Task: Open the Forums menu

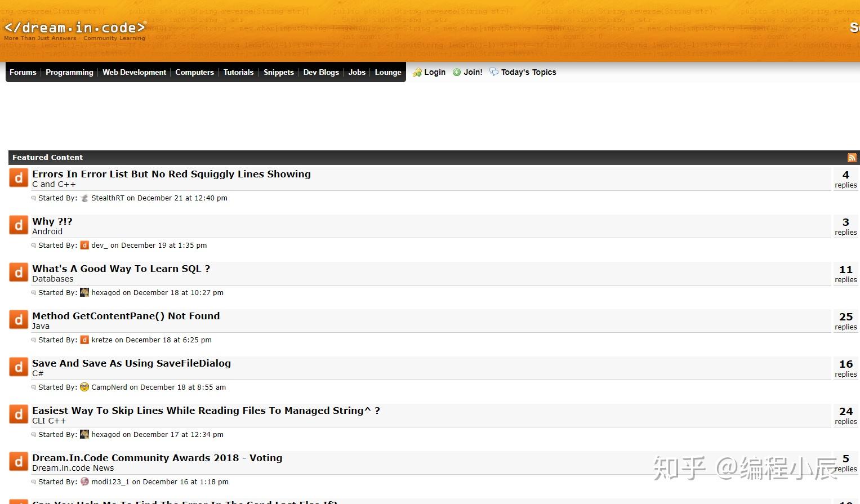Action: 23,72
